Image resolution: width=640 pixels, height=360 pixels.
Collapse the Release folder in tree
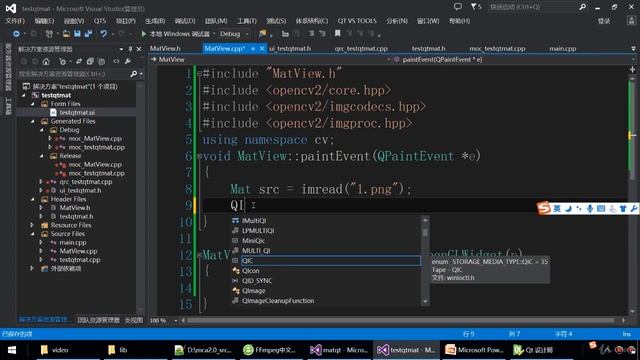[x=42, y=156]
